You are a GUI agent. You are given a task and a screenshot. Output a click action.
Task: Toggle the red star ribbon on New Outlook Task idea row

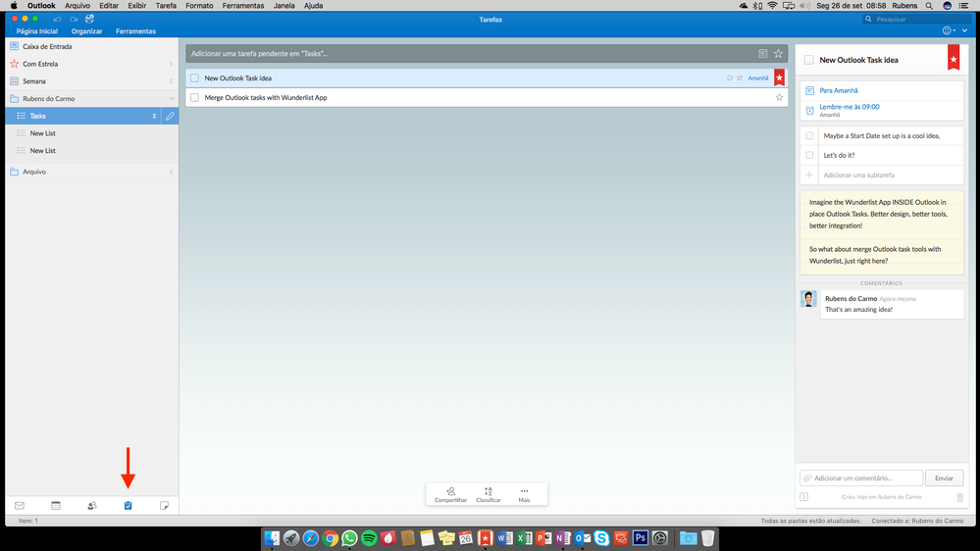[779, 77]
